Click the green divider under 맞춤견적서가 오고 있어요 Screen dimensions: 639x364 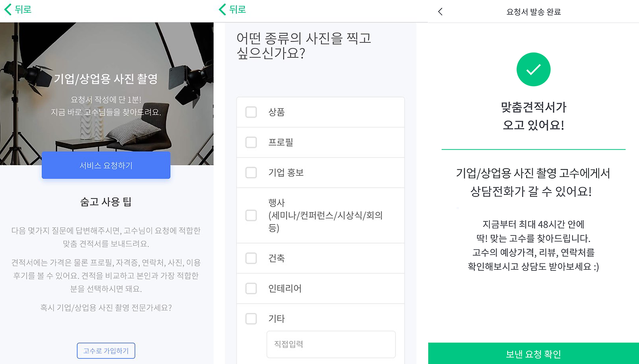pyautogui.click(x=533, y=148)
